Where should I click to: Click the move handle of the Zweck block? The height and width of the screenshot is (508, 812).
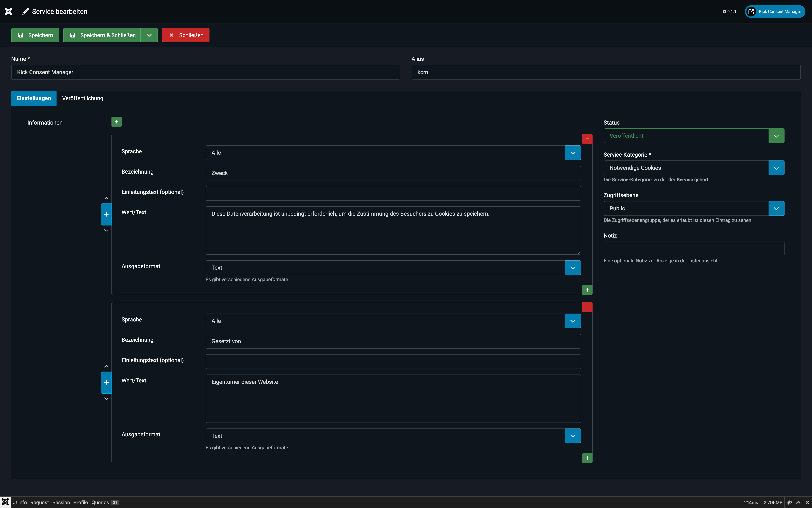106,214
